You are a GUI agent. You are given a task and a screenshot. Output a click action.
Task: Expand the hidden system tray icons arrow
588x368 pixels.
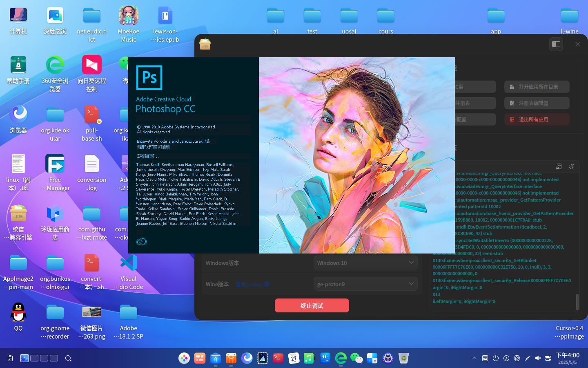pyautogui.click(x=474, y=358)
